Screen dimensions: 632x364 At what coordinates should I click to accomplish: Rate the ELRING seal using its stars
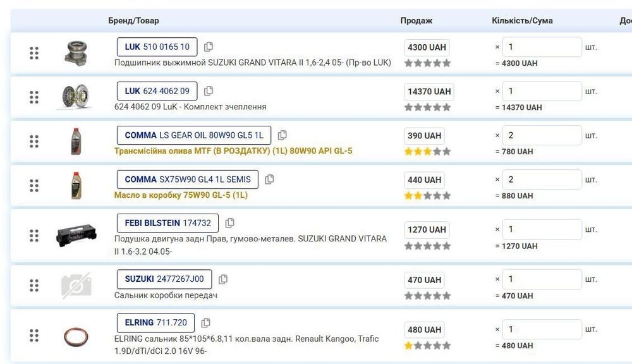coord(428,346)
